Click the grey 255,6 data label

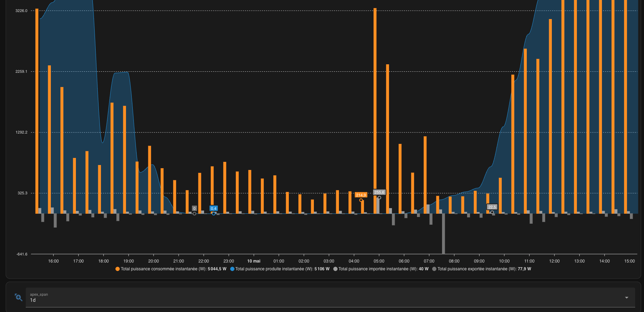[379, 193]
